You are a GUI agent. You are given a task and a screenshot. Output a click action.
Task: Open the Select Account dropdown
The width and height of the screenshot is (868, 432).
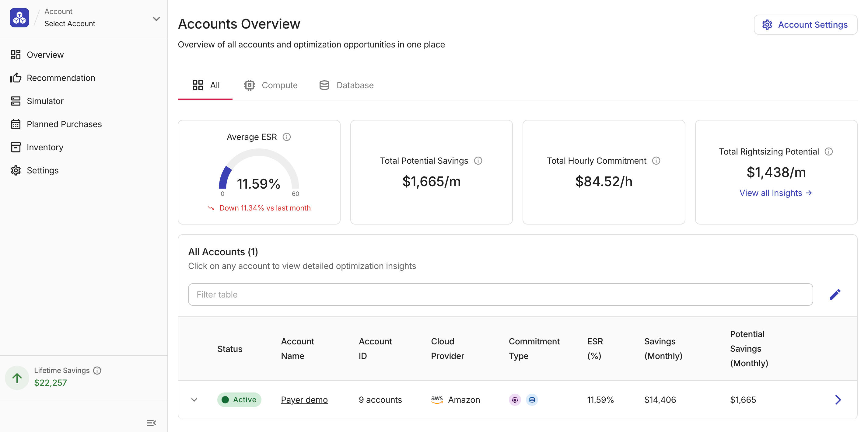tap(156, 19)
